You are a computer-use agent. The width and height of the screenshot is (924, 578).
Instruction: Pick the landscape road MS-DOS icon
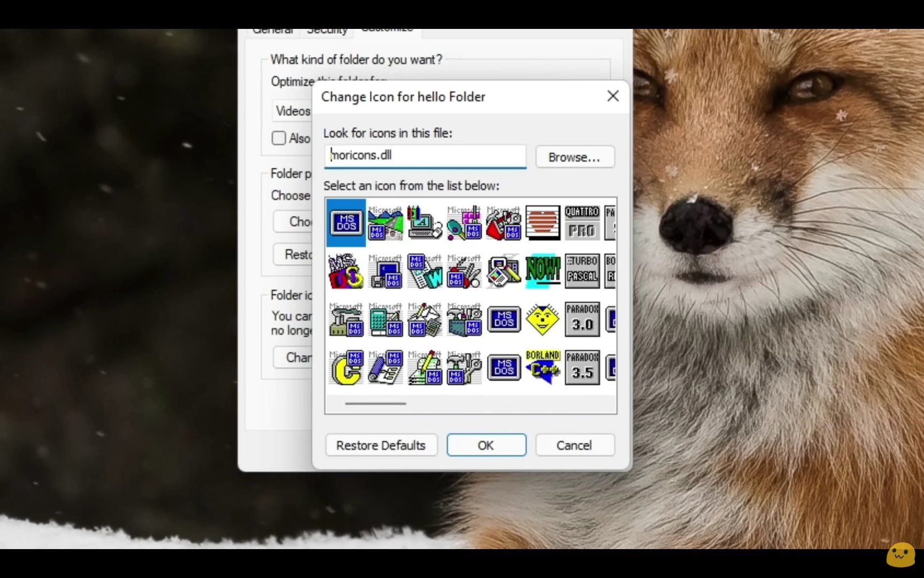pyautogui.click(x=386, y=223)
